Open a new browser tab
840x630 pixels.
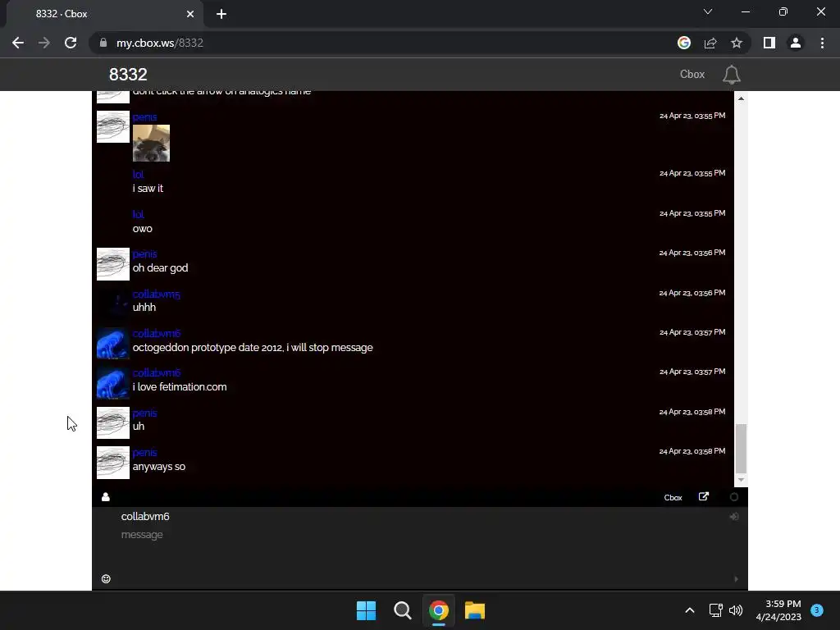(221, 14)
